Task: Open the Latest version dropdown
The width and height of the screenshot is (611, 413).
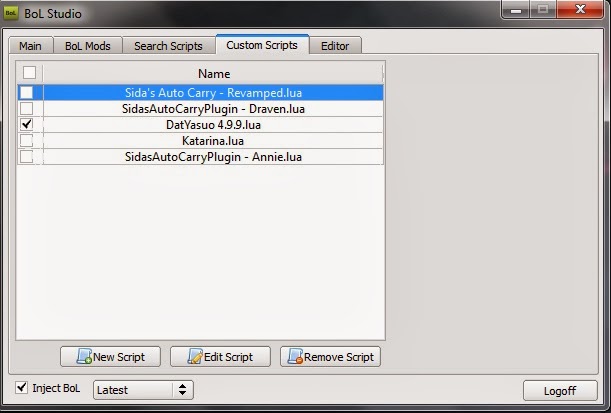Action: [x=143, y=390]
